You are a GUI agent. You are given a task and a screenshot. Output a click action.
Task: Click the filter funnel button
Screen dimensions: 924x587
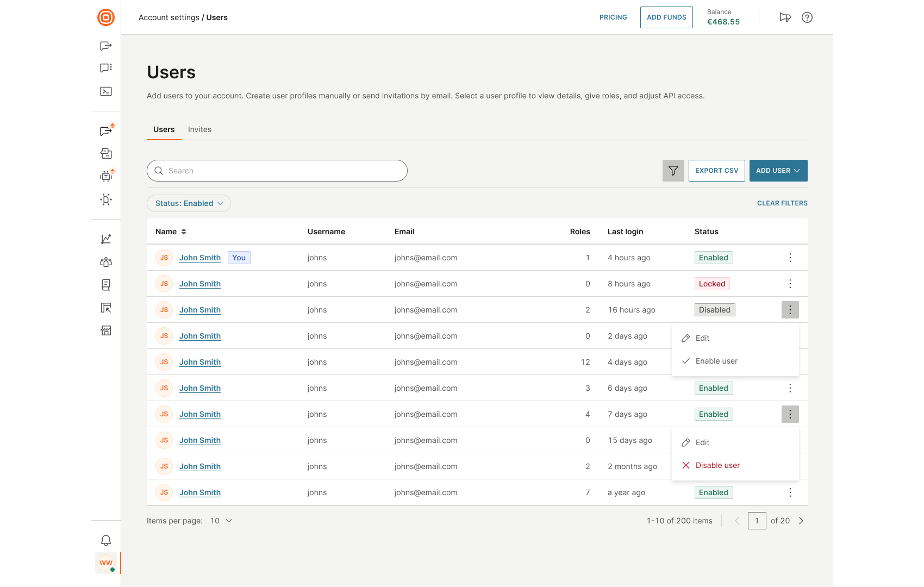[x=673, y=171]
